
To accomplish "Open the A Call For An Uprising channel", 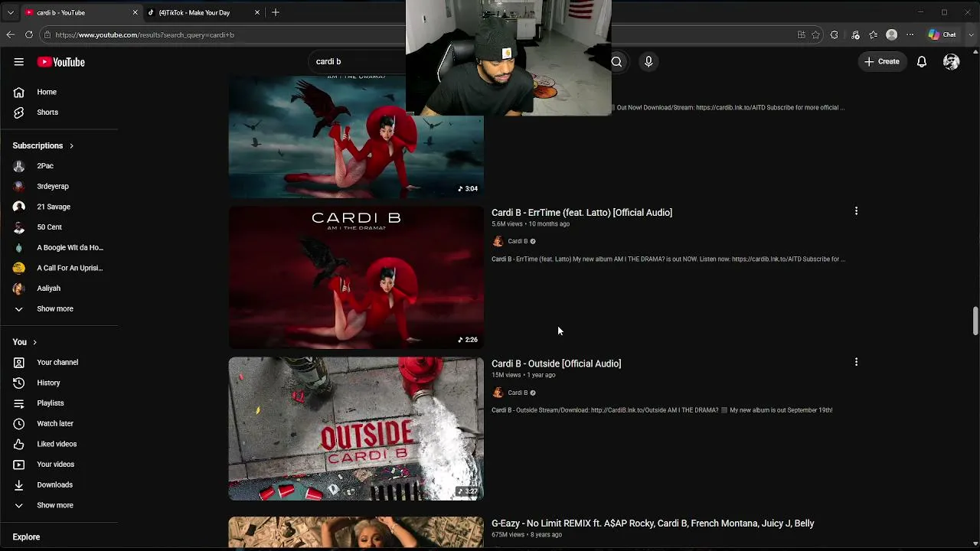I will [x=59, y=268].
